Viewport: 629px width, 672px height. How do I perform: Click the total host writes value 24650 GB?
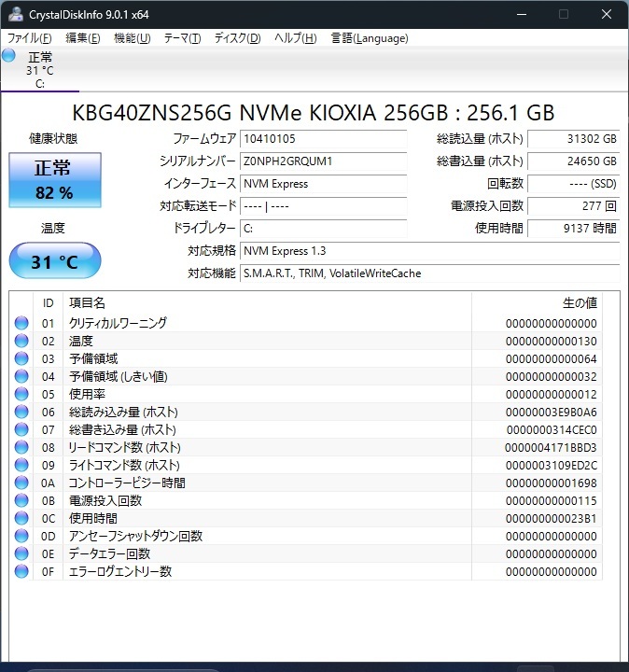click(574, 161)
